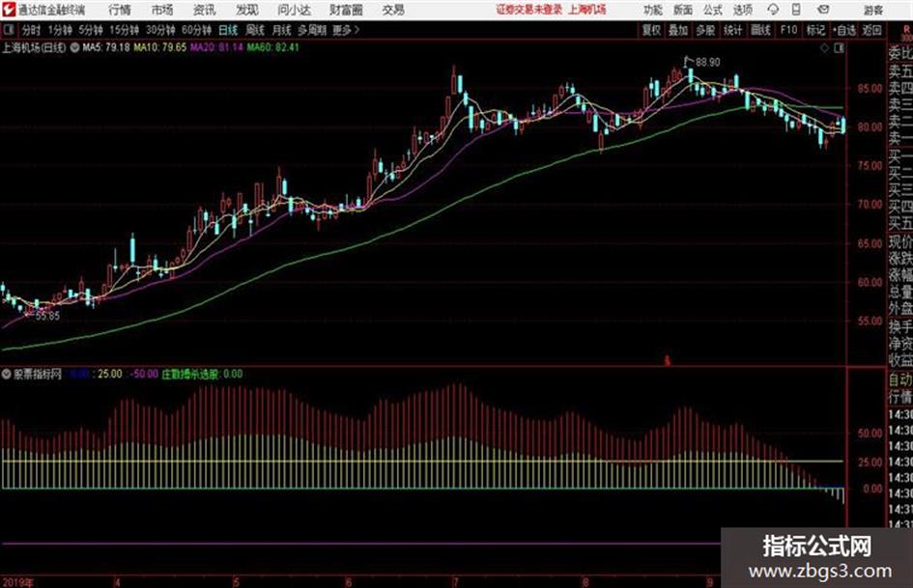This screenshot has width=913, height=588.
Task: Click the 换手 row in side panel
Action: point(900,326)
